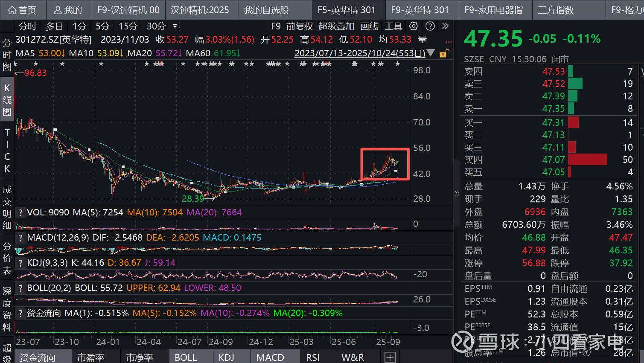The height and width of the screenshot is (363, 644).
Task: Open the 工具 tools menu
Action: click(x=393, y=26)
